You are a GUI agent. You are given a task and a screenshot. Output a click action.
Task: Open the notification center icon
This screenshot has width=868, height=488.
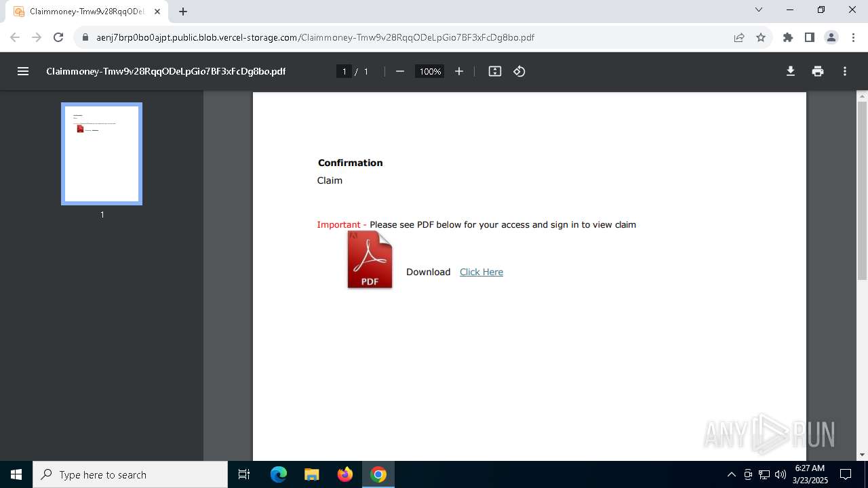point(846,474)
